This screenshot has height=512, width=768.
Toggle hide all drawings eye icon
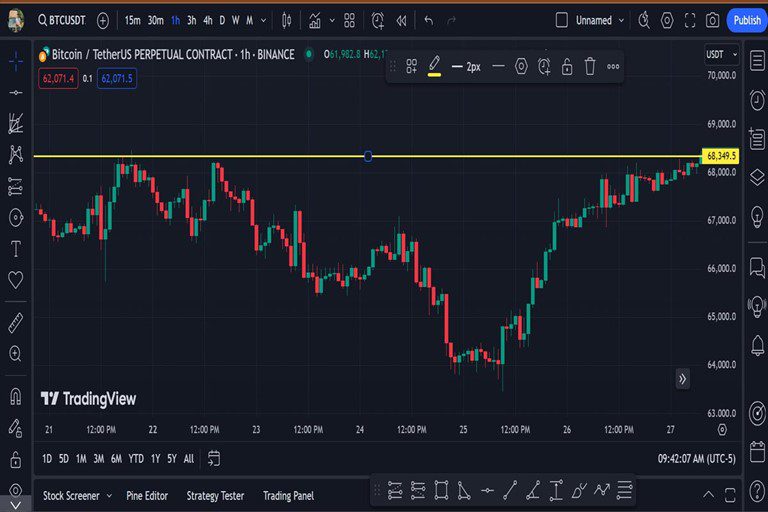pos(16,489)
